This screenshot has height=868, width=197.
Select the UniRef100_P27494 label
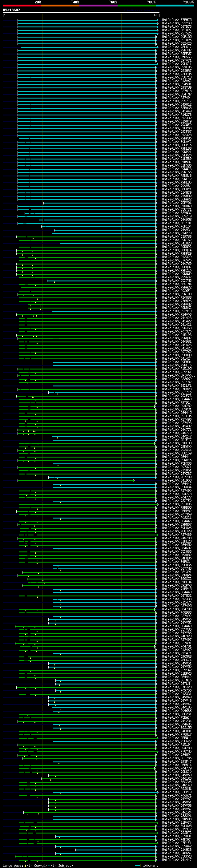tap(177, 98)
